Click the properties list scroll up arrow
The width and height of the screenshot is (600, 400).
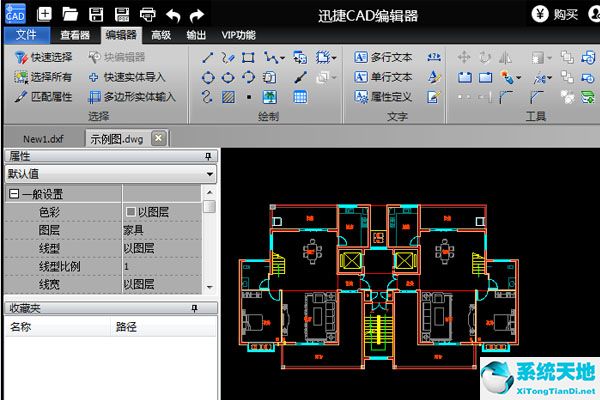(x=209, y=193)
